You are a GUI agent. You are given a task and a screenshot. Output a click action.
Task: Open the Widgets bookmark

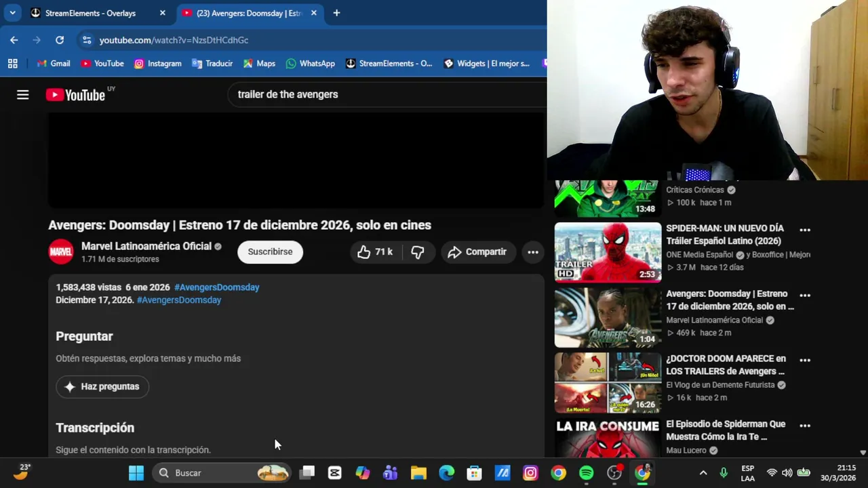pos(487,63)
